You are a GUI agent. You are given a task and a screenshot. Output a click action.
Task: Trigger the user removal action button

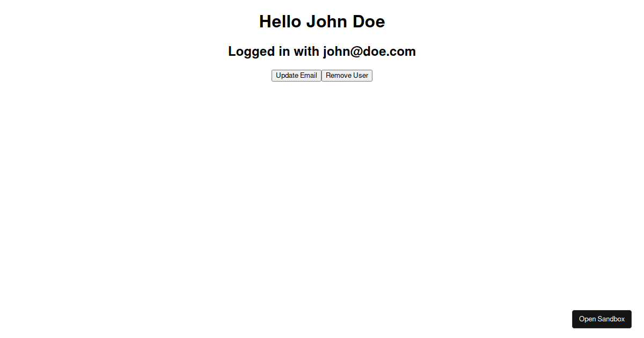point(347,76)
